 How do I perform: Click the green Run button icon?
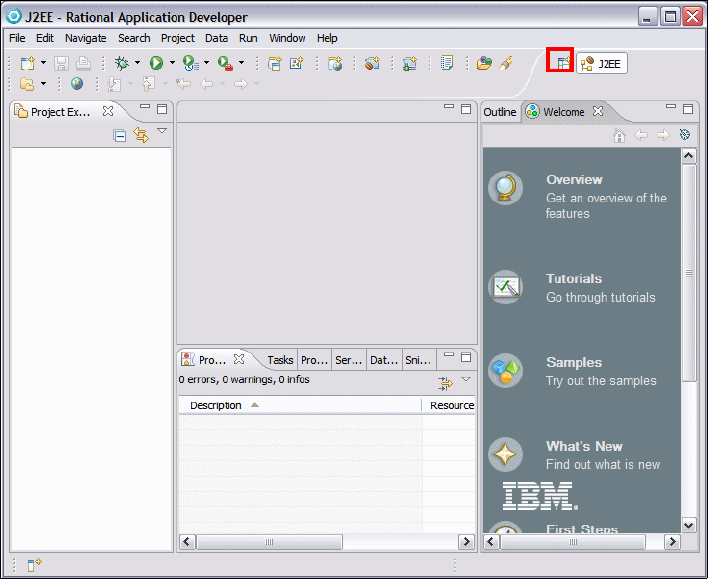(x=156, y=63)
